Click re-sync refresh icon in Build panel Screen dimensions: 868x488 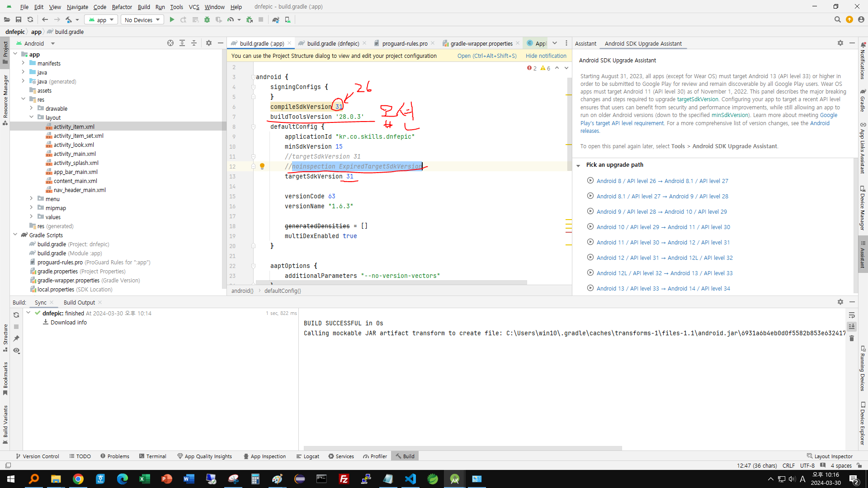click(16, 315)
